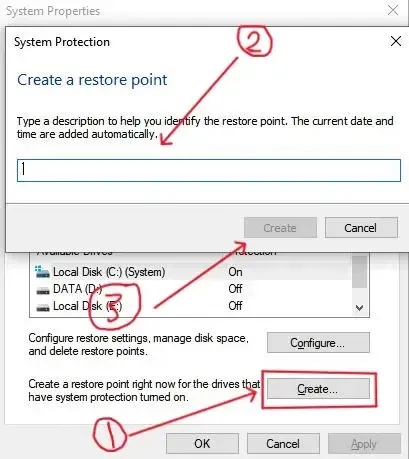The height and width of the screenshot is (459, 409).
Task: Select the DATA (D:) drive row
Action: pos(191,289)
